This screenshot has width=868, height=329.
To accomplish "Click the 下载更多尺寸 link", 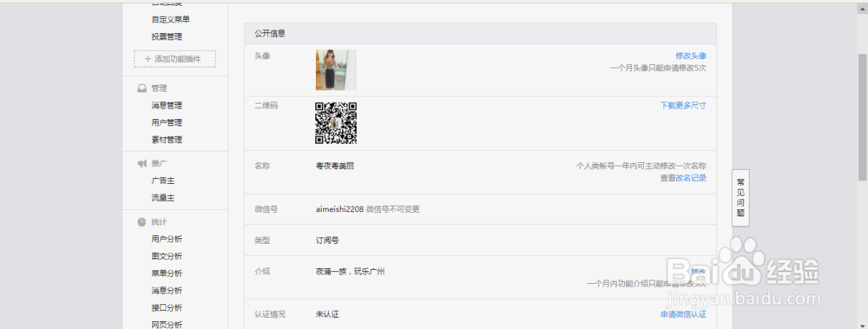I will (683, 105).
